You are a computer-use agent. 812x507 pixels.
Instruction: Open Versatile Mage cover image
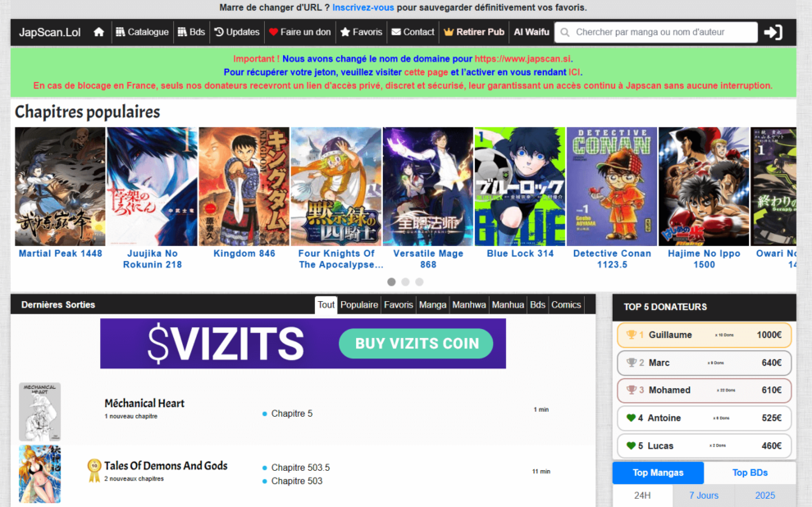coord(428,186)
